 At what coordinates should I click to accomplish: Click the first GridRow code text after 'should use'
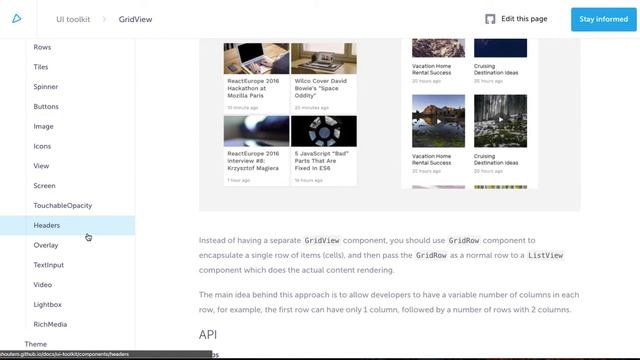tap(464, 240)
